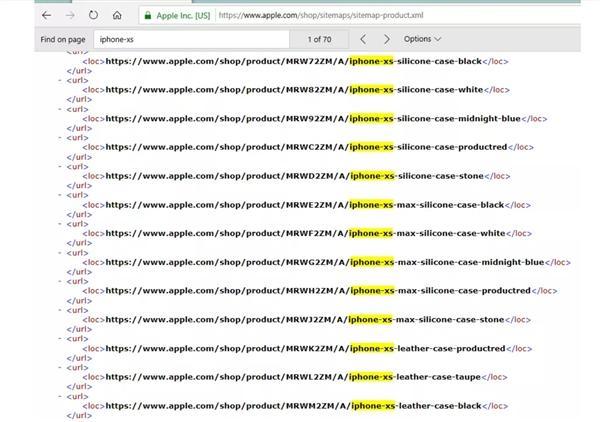
Task: Click the forward navigation arrow
Action: (70, 15)
